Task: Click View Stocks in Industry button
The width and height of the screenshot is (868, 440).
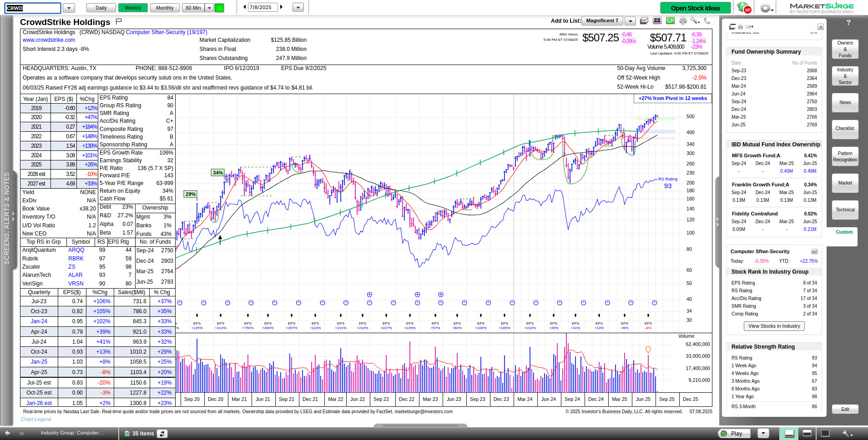Action: tap(774, 326)
